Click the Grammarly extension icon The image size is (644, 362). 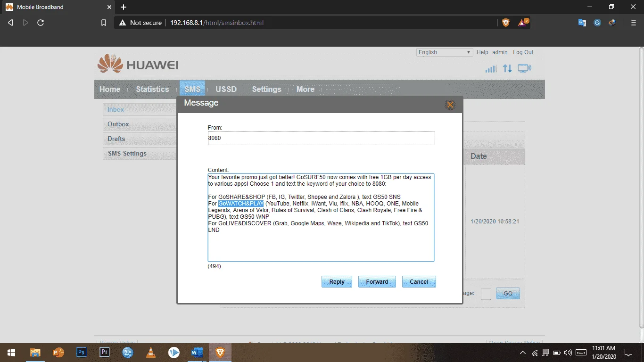pos(597,23)
